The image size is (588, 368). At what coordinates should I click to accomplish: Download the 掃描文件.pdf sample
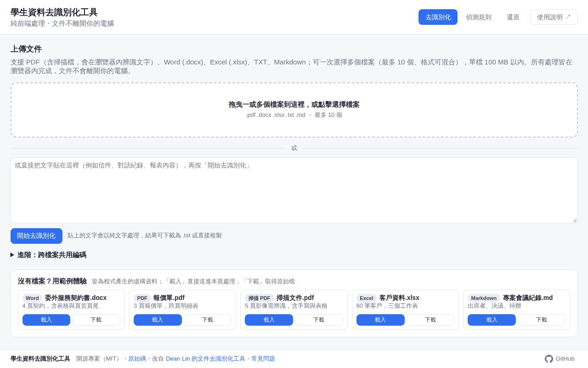pyautogui.click(x=319, y=320)
